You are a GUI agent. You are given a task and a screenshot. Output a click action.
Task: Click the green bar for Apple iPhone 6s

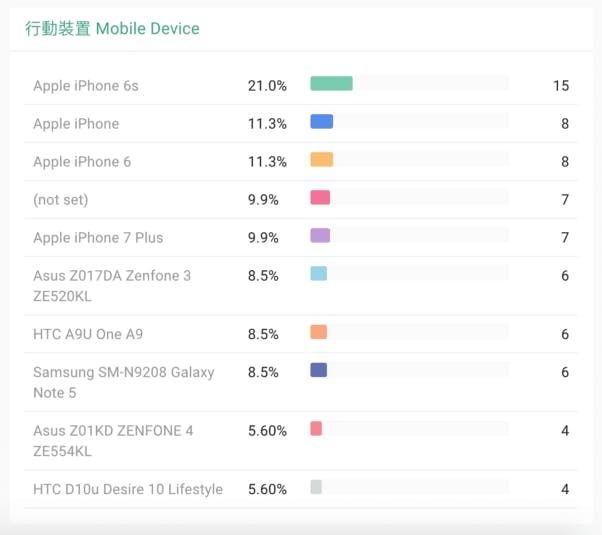click(331, 84)
